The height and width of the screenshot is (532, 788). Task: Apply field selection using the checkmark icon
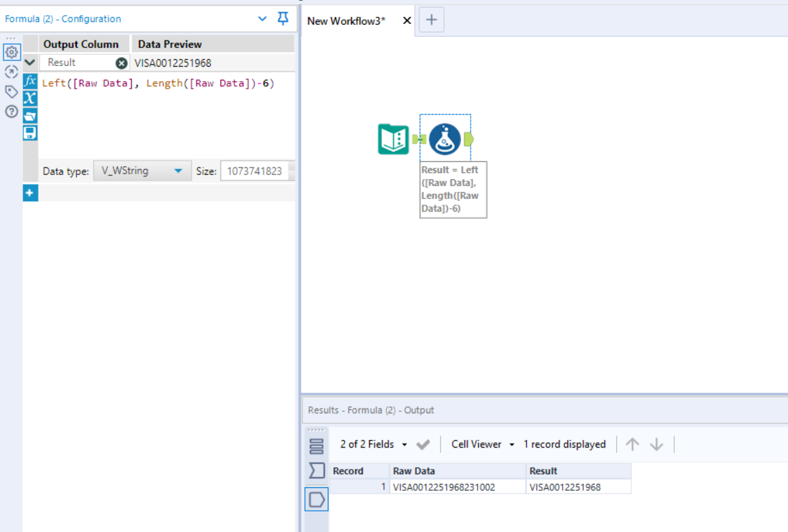coord(423,444)
